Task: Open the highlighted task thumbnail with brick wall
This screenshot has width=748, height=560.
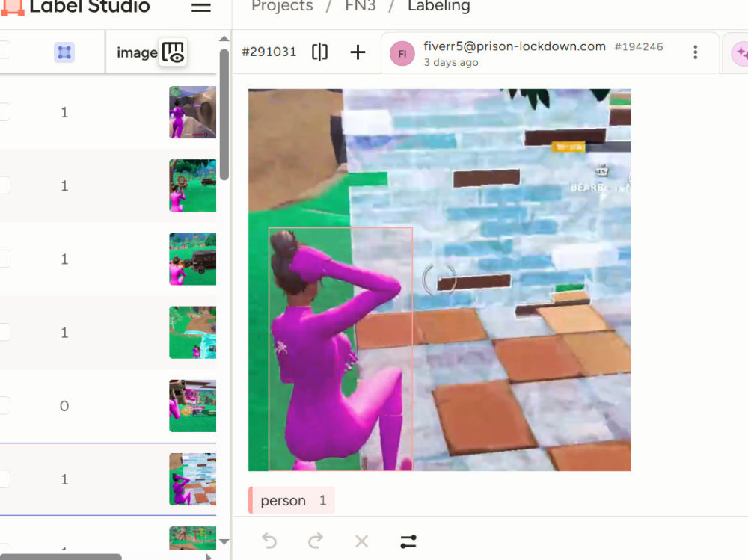Action: 193,479
